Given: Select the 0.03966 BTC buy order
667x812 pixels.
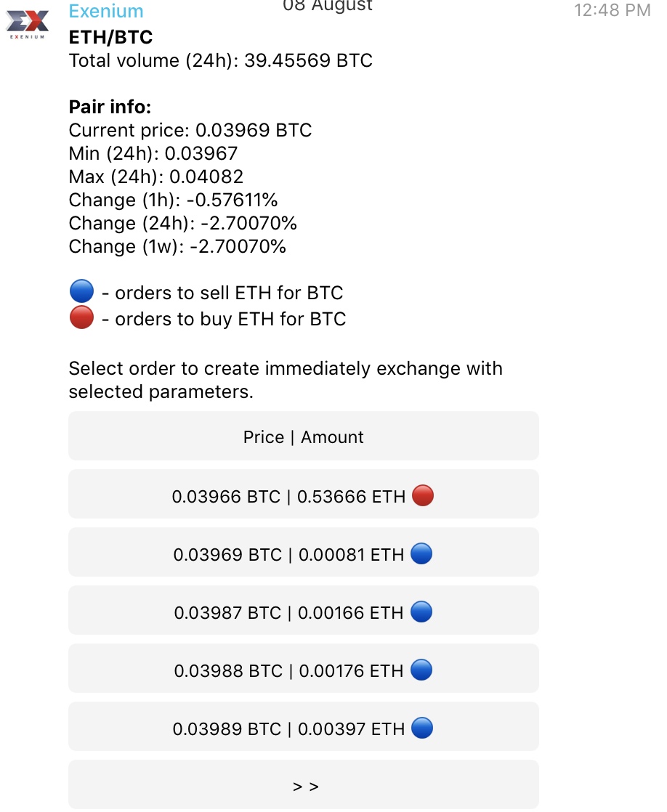Looking at the screenshot, I should pyautogui.click(x=303, y=494).
